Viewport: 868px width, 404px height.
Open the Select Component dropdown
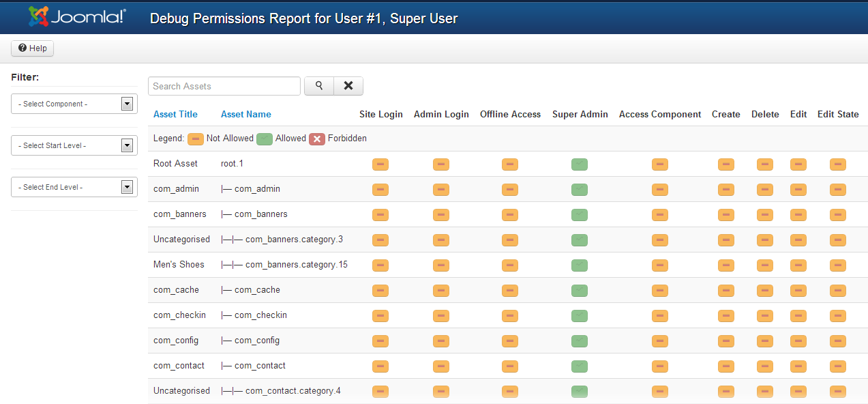[74, 104]
